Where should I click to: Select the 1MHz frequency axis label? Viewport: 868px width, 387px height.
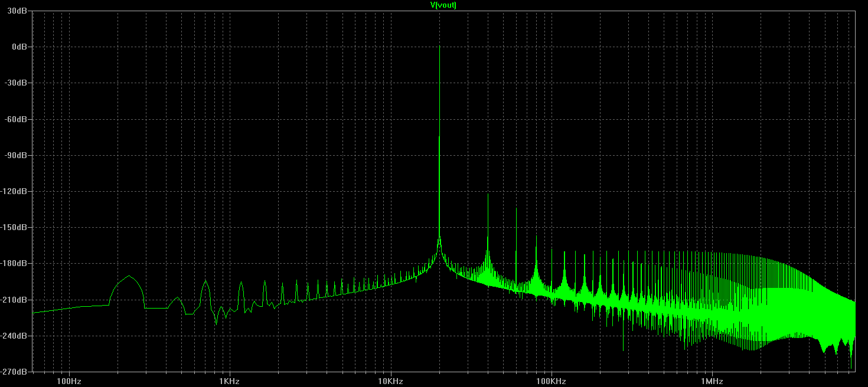[711, 381]
